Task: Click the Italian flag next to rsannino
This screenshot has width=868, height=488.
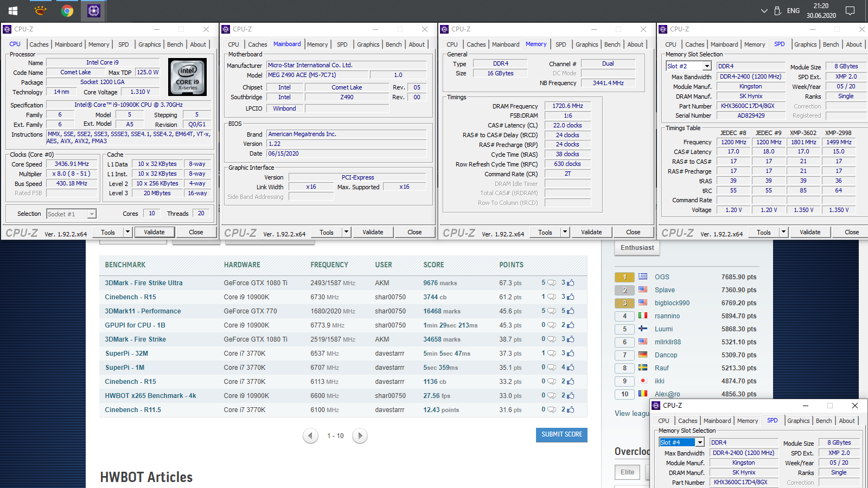Action: point(643,316)
